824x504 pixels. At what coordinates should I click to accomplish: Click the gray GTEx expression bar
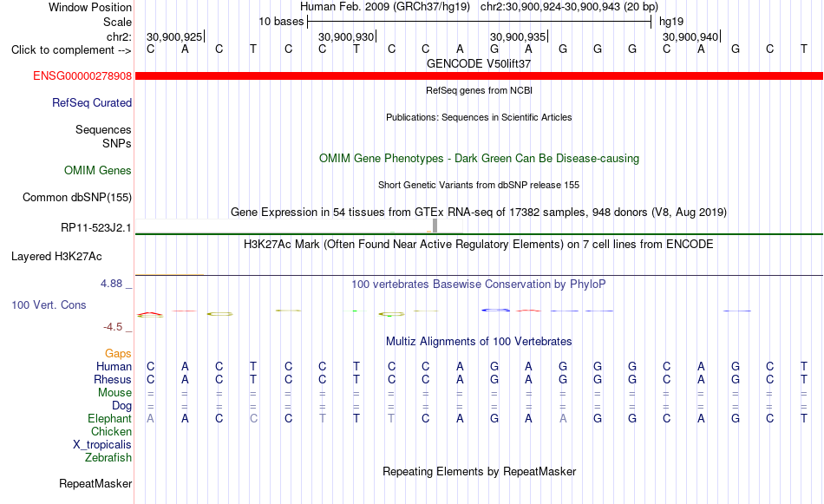click(x=435, y=226)
